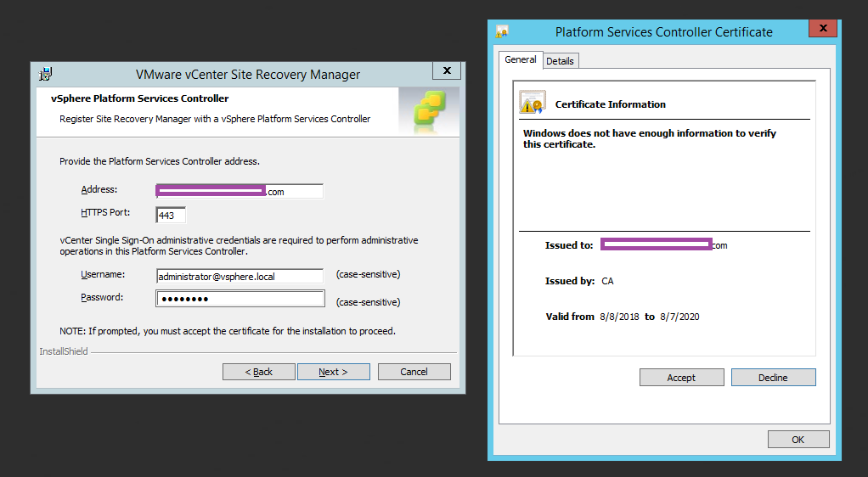Click the 'Username:' label
868x477 pixels.
pos(103,274)
